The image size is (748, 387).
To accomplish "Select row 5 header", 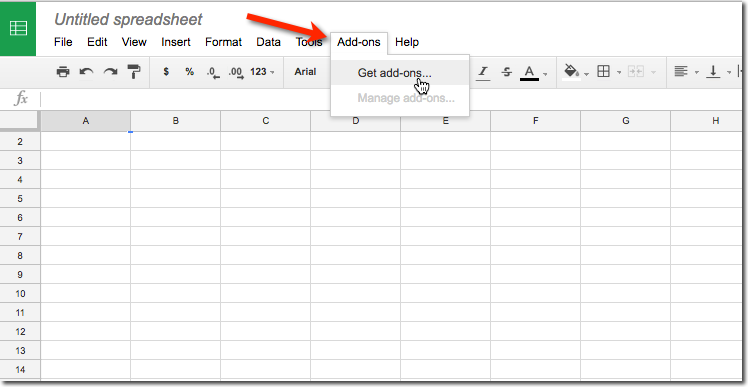I will tap(20, 199).
